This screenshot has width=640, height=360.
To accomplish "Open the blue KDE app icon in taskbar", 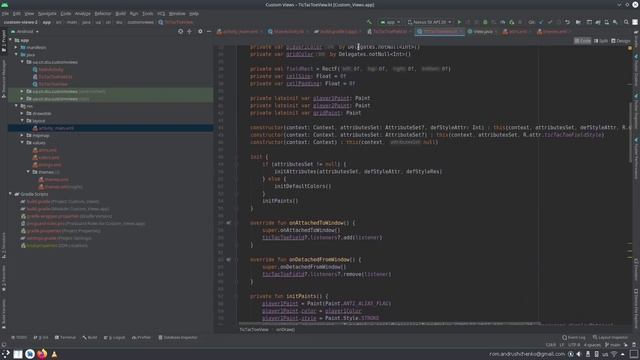I will pos(29,354).
